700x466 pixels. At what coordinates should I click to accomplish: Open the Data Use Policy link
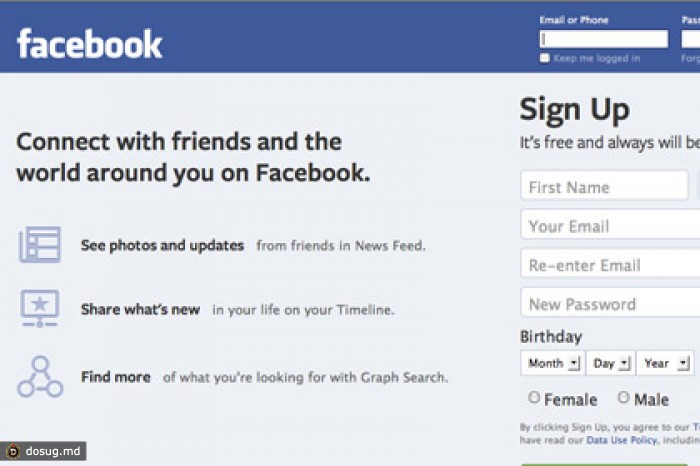click(x=621, y=439)
